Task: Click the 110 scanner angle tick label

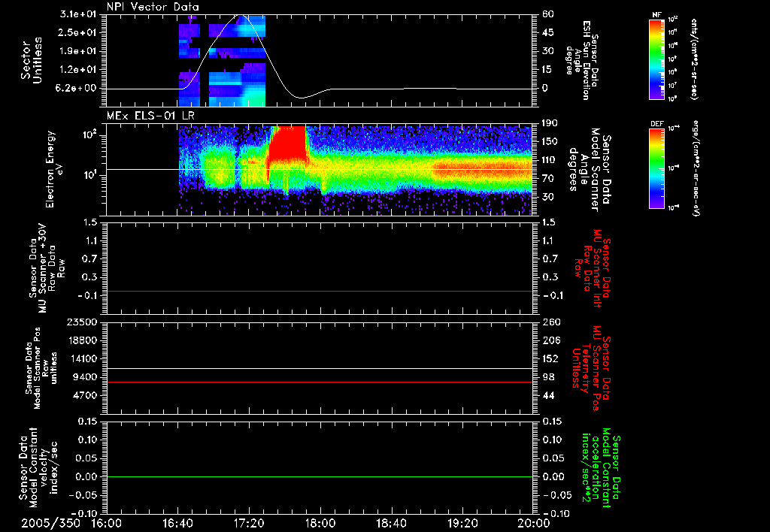Action: point(550,160)
